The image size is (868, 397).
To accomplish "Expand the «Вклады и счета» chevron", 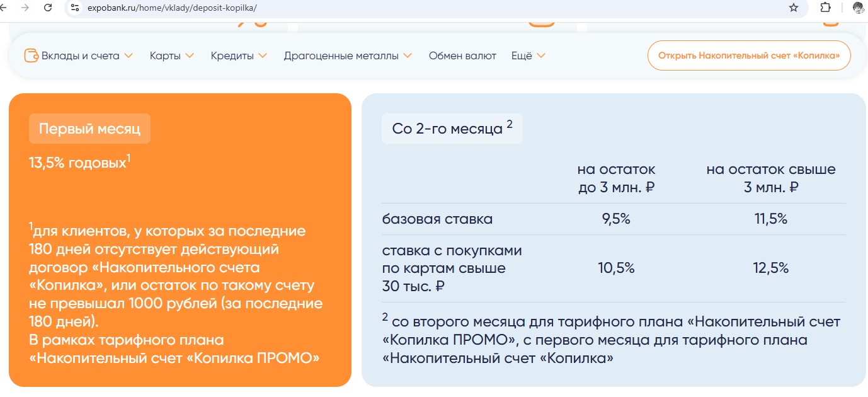I will point(128,55).
